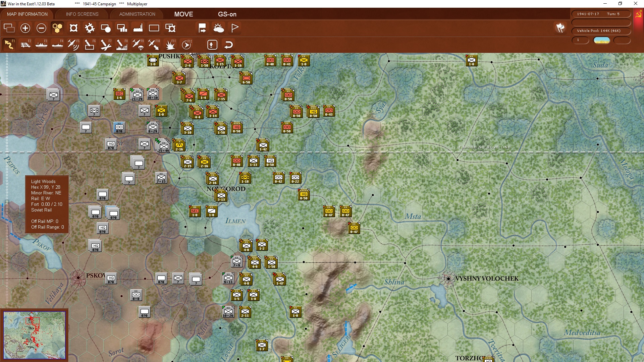Select unit 1-42 east of Novgorod
The height and width of the screenshot is (362, 644).
pyautogui.click(x=263, y=145)
